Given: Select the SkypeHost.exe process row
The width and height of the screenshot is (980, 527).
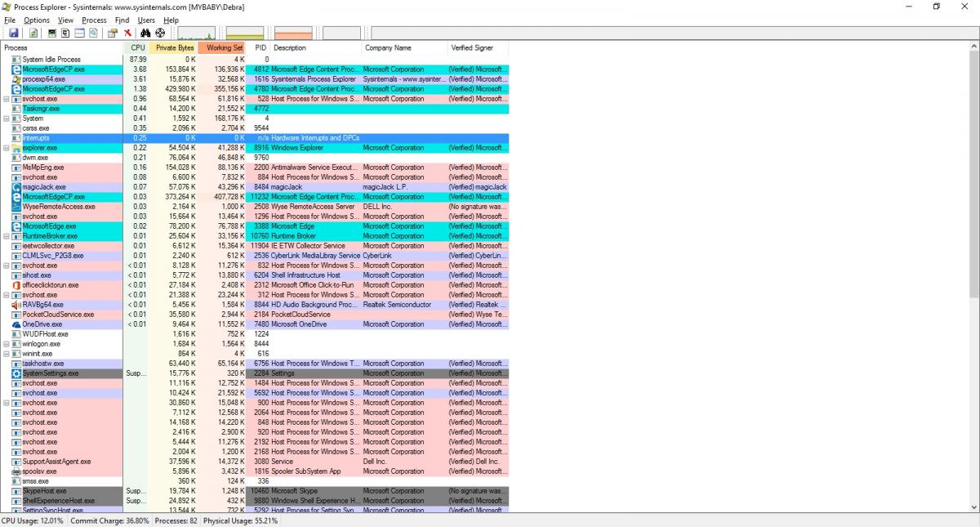Looking at the screenshot, I should tap(255, 491).
